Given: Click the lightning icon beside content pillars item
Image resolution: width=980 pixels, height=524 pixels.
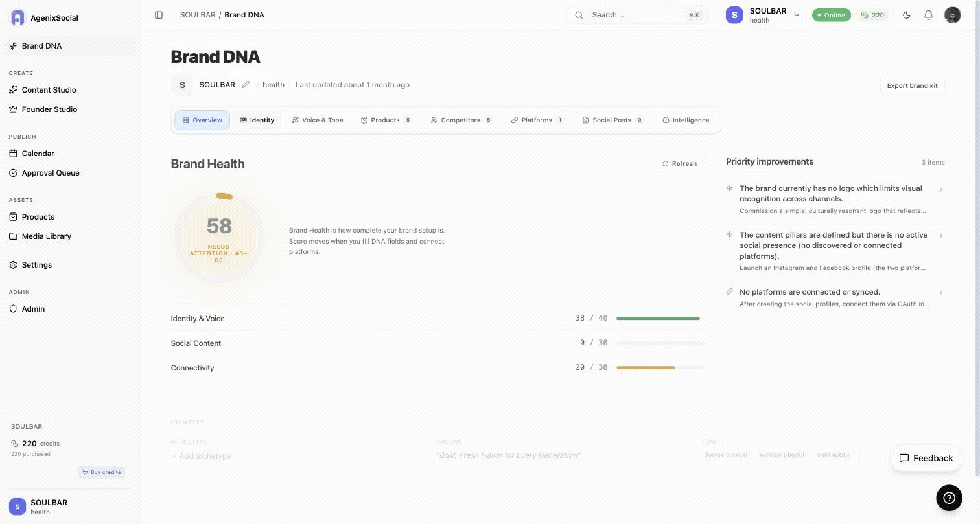Looking at the screenshot, I should [730, 235].
